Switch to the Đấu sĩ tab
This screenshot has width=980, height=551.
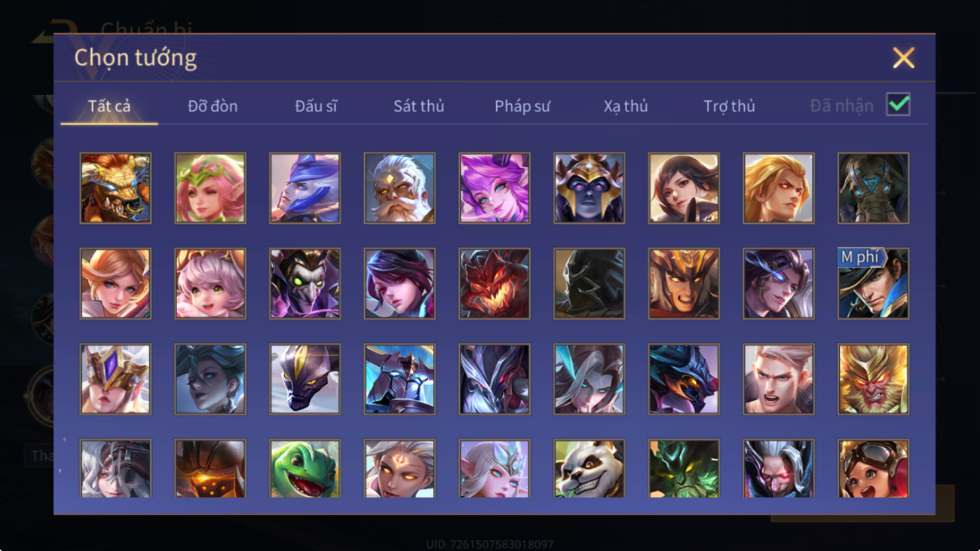point(316,106)
